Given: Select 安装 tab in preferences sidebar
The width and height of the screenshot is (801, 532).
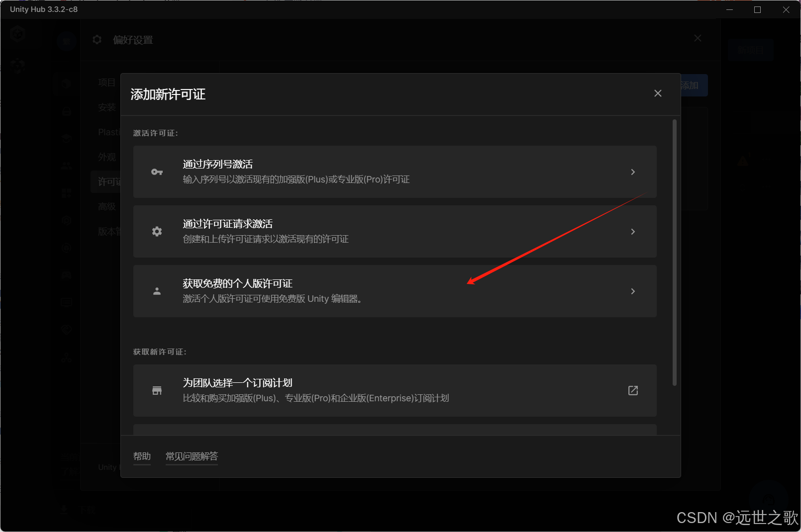Looking at the screenshot, I should (106, 107).
